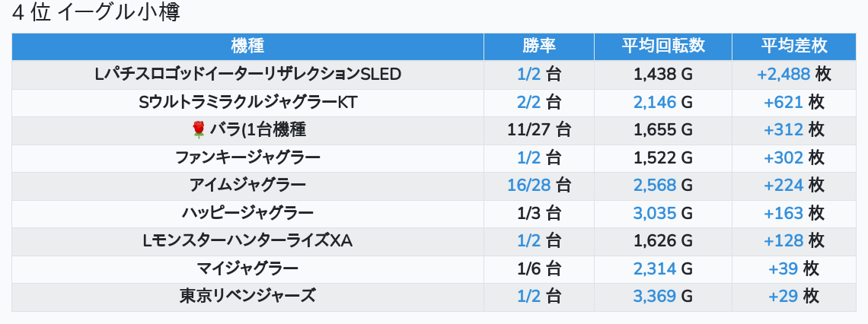Click the 3,369 spins link for 東京リベンジャーズ
Image resolution: width=868 pixels, height=324 pixels.
click(655, 296)
